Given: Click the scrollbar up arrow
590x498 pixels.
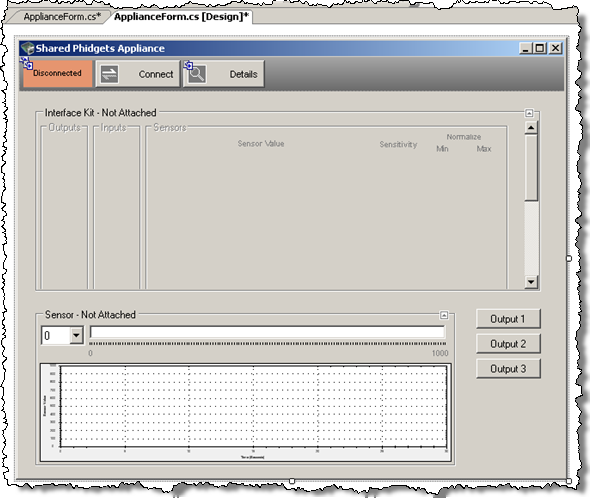Looking at the screenshot, I should [x=531, y=128].
